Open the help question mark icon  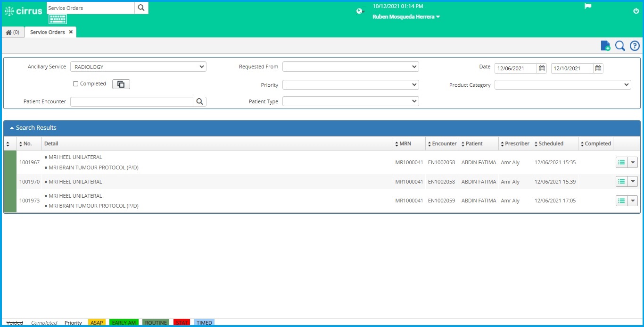(x=634, y=46)
